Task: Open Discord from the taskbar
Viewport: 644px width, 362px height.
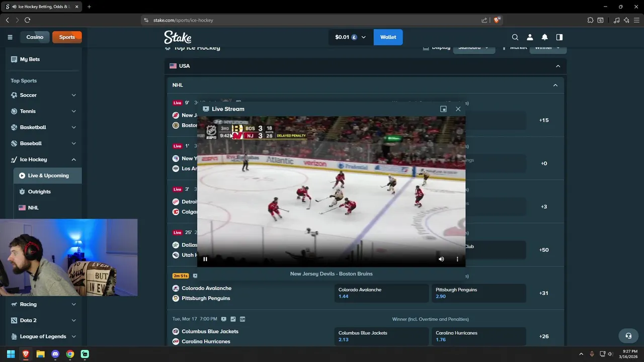Action: [55, 354]
